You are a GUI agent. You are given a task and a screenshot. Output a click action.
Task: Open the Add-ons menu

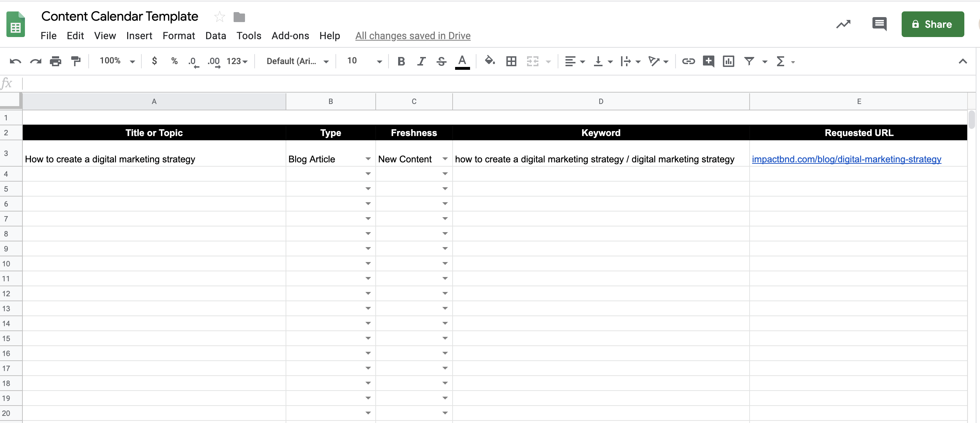click(x=290, y=36)
